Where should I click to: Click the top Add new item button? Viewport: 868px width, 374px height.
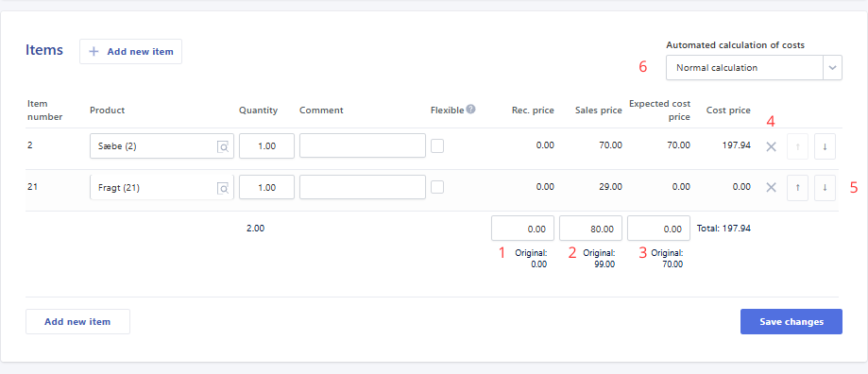pos(130,51)
